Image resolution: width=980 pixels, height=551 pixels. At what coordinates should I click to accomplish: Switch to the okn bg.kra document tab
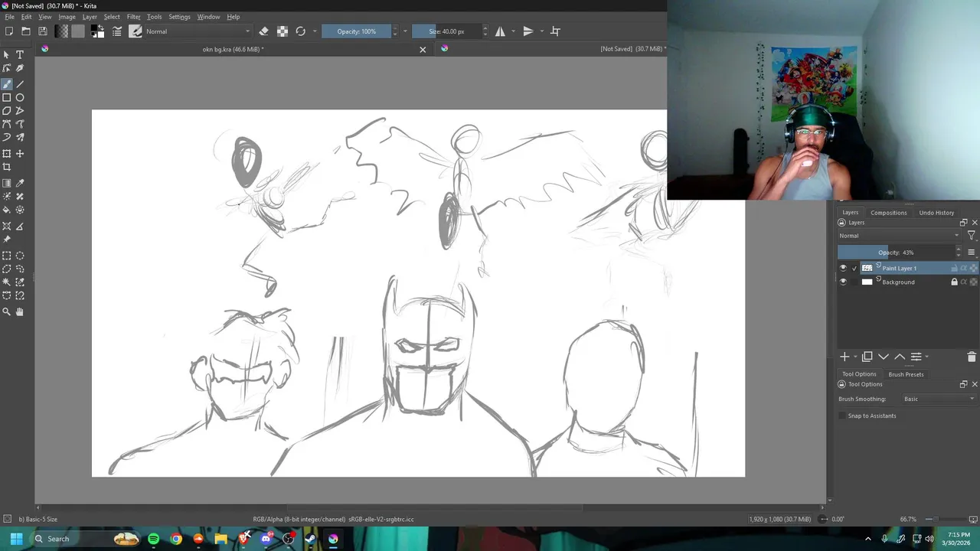[x=233, y=49]
